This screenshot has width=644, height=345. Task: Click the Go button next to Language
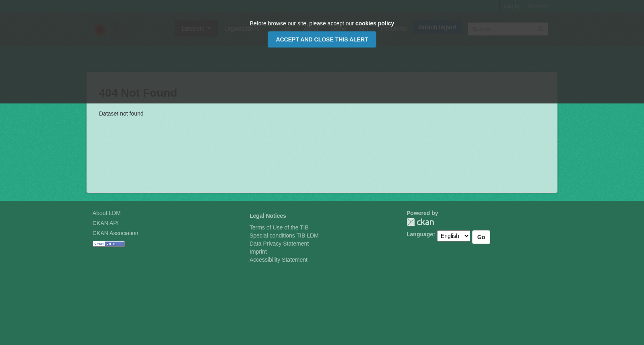coord(481,237)
